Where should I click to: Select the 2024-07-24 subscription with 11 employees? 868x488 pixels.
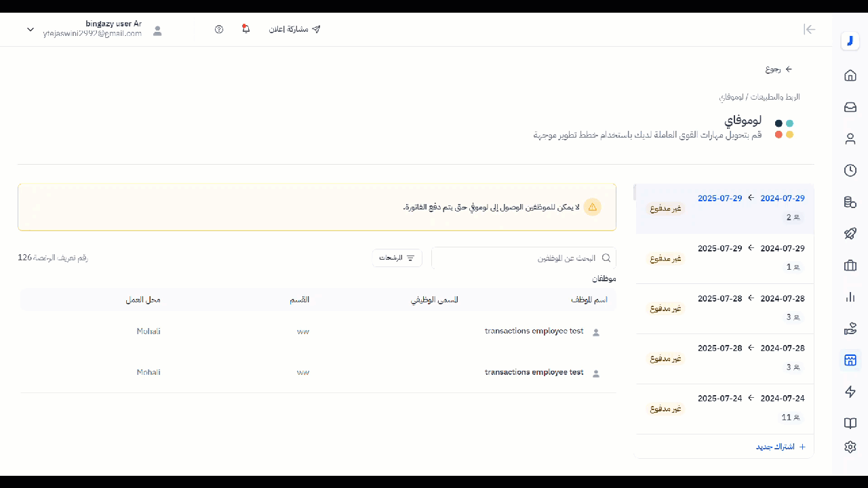pos(724,409)
